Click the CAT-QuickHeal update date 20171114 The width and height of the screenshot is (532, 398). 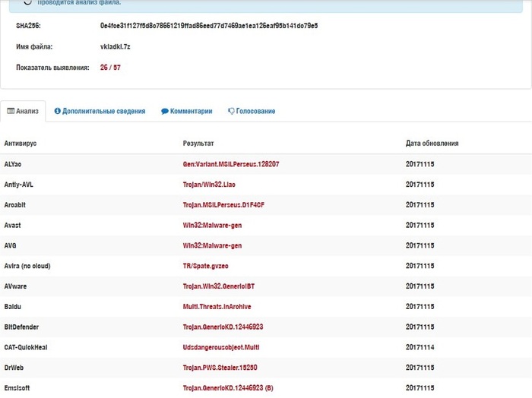(420, 347)
